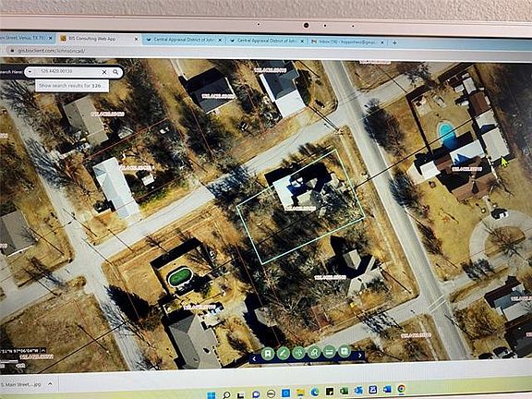Launch Microsoft Edge from taskbar
Viewport: 532px width, 399px height.
click(315, 393)
